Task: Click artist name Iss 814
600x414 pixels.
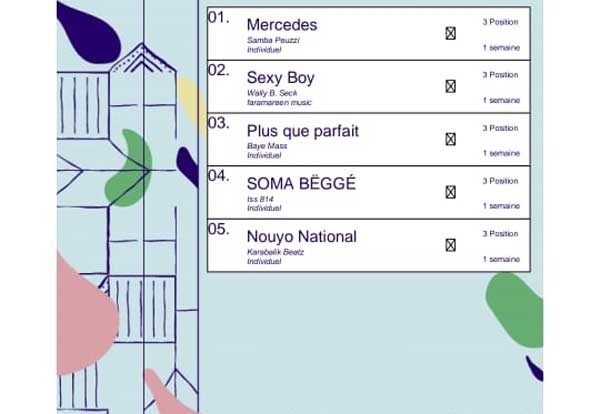Action: pos(260,199)
